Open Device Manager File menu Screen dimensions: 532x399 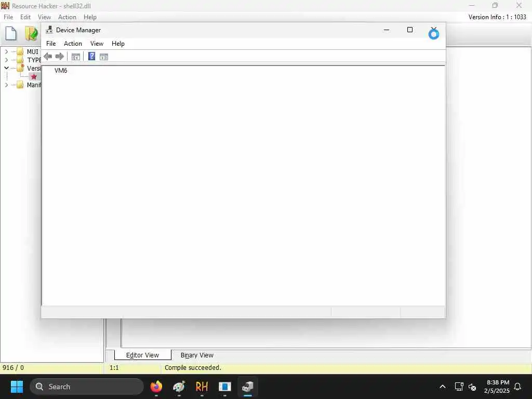click(51, 44)
